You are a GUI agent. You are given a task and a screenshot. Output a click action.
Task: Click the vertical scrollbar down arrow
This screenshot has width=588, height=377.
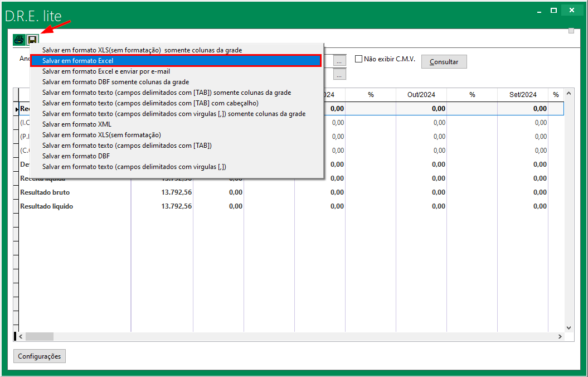(x=569, y=327)
